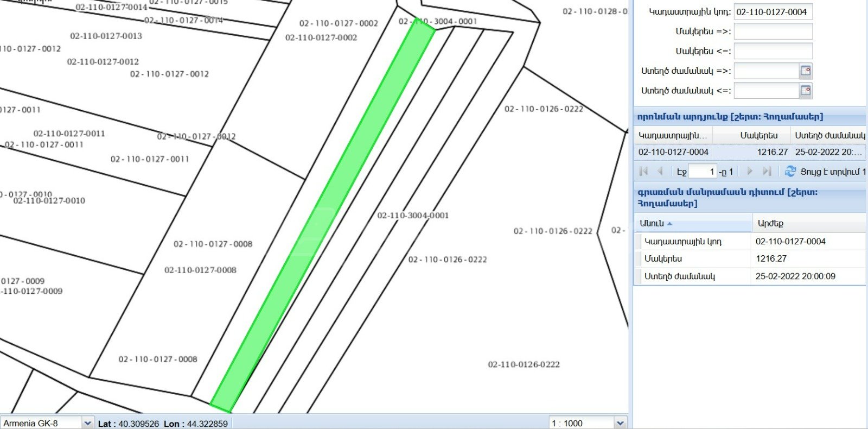Sort by Անուն column header
Screen dimensions: 868x429
pos(693,223)
